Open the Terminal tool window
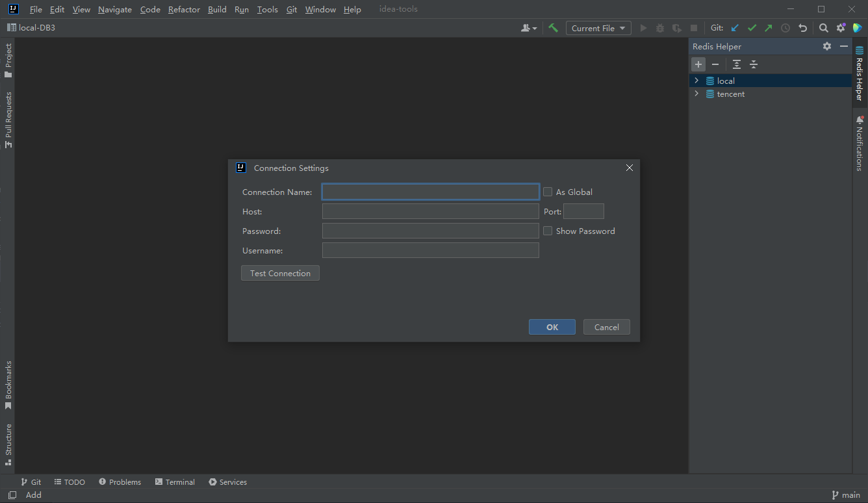Screen dimensions: 868x503 (175, 482)
